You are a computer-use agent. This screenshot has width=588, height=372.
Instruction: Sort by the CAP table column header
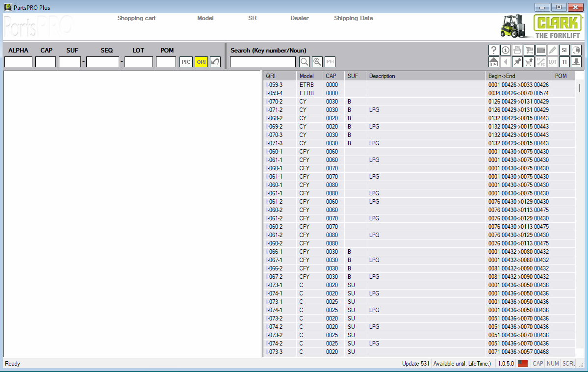click(333, 76)
